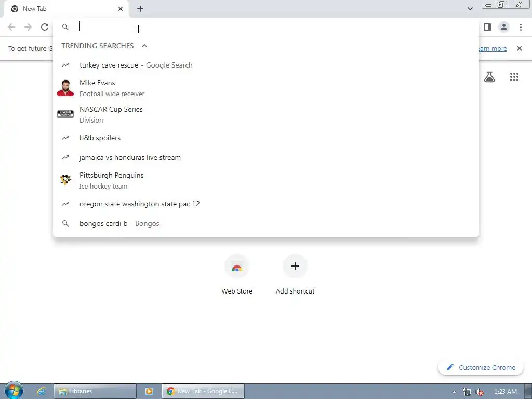Viewport: 532px width, 399px height.
Task: Select bongos cardi b suggestion
Action: (x=266, y=223)
